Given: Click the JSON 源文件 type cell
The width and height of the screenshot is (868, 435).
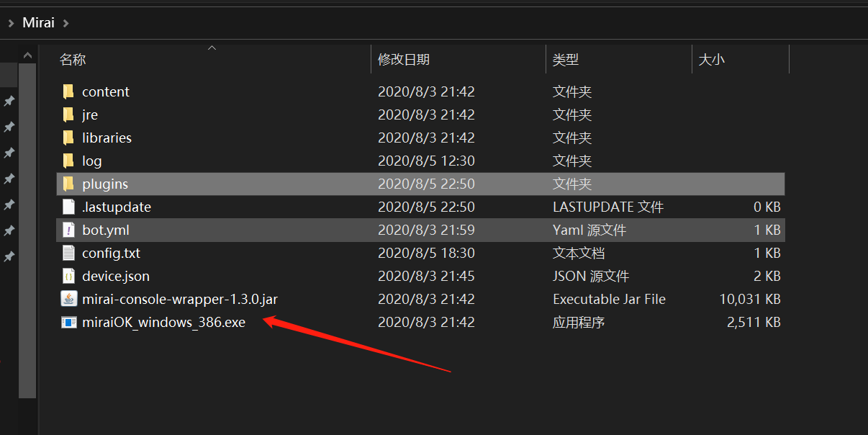Looking at the screenshot, I should click(x=591, y=276).
